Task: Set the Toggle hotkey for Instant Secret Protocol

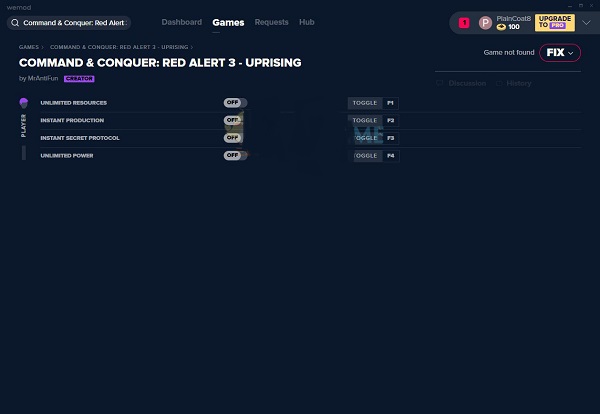Action: 365,138
